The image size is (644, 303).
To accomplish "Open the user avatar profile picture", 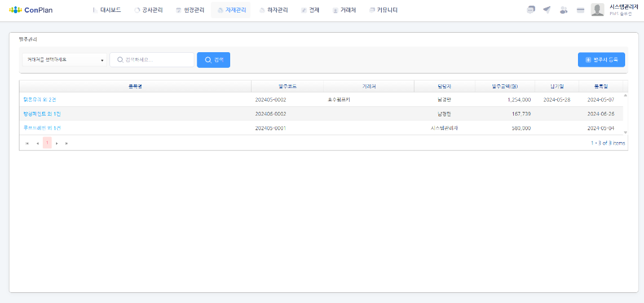I will pos(597,10).
